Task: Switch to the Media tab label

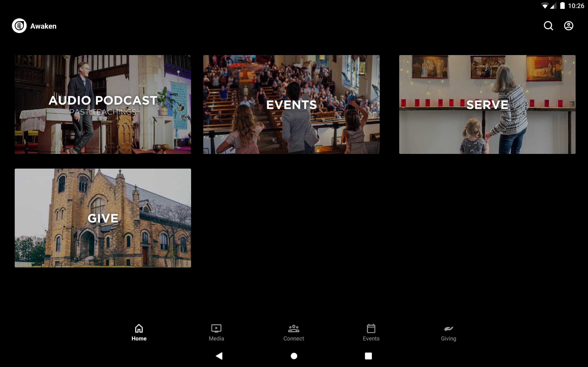Action: (216, 338)
